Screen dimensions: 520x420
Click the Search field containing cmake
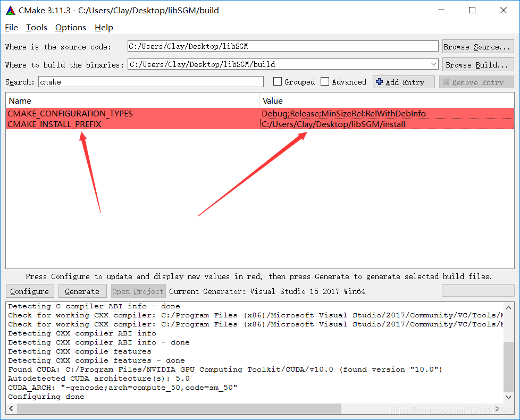click(151, 82)
